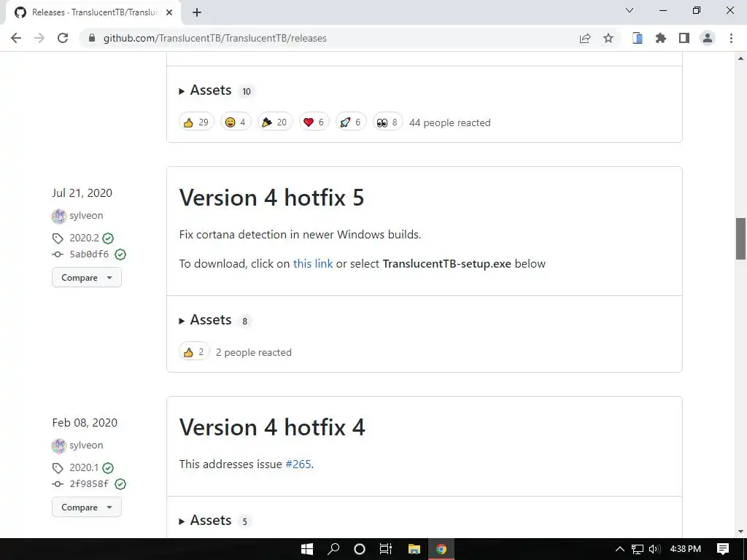Open the Chrome profile menu
The height and width of the screenshot is (560, 747).
click(x=708, y=38)
